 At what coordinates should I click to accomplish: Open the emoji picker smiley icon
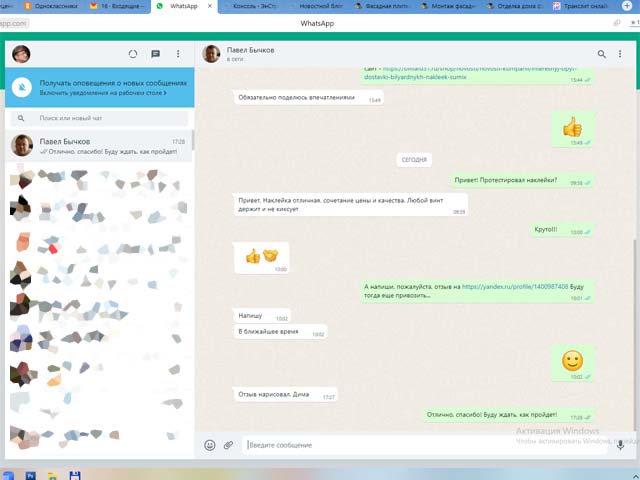click(210, 445)
